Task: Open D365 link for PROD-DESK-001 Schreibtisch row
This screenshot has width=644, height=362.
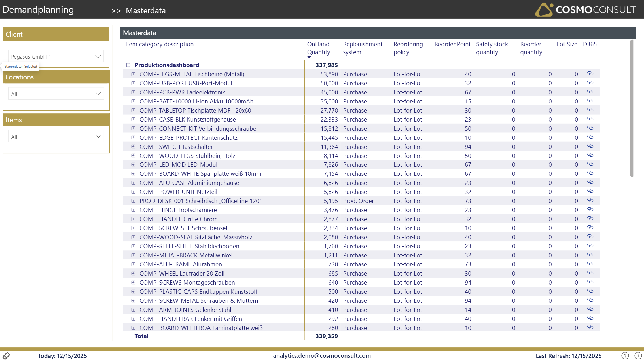Action: coord(590,200)
